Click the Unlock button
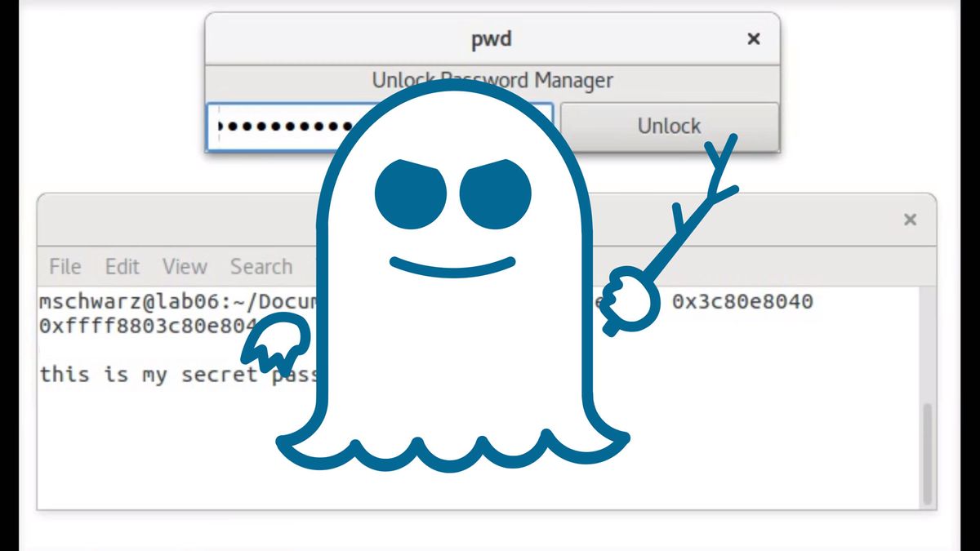This screenshot has width=980, height=551. [668, 125]
